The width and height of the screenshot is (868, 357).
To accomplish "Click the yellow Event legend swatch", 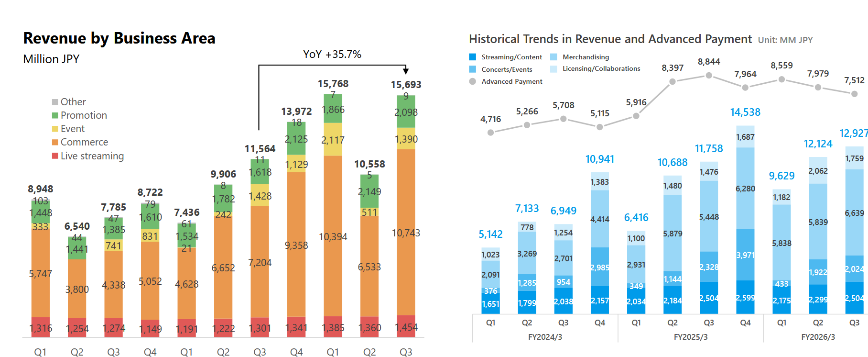I will pos(55,129).
